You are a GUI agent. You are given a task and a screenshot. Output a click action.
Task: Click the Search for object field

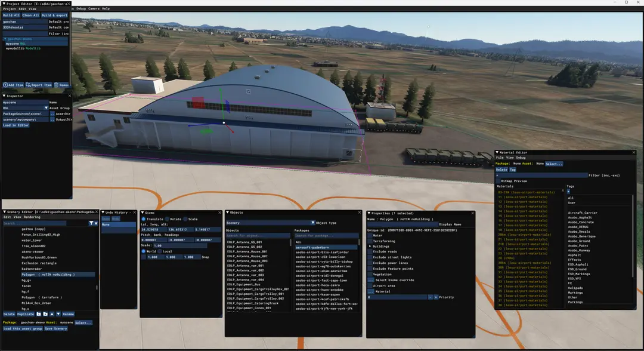point(258,236)
